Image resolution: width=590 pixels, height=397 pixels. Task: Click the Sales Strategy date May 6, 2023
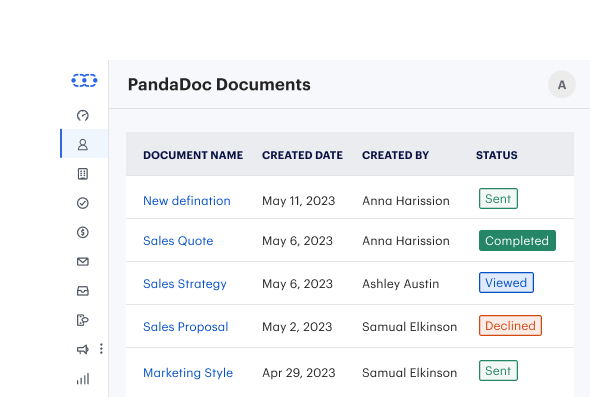tap(297, 284)
